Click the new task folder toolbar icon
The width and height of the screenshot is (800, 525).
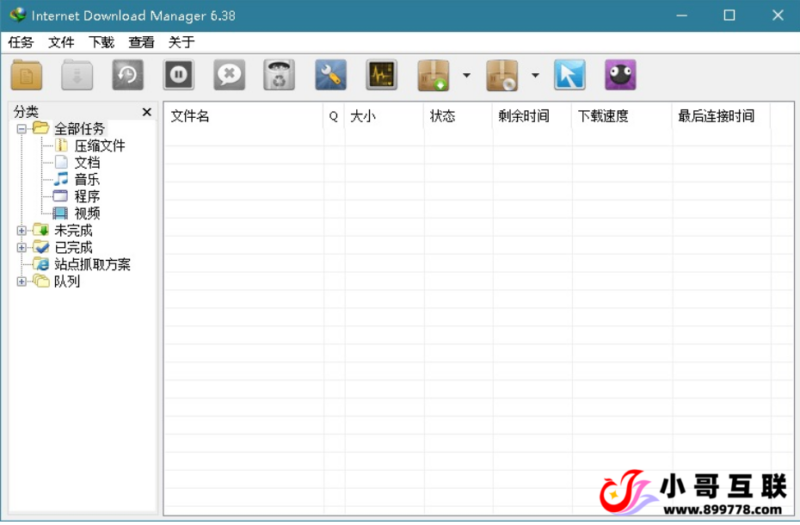[x=27, y=75]
